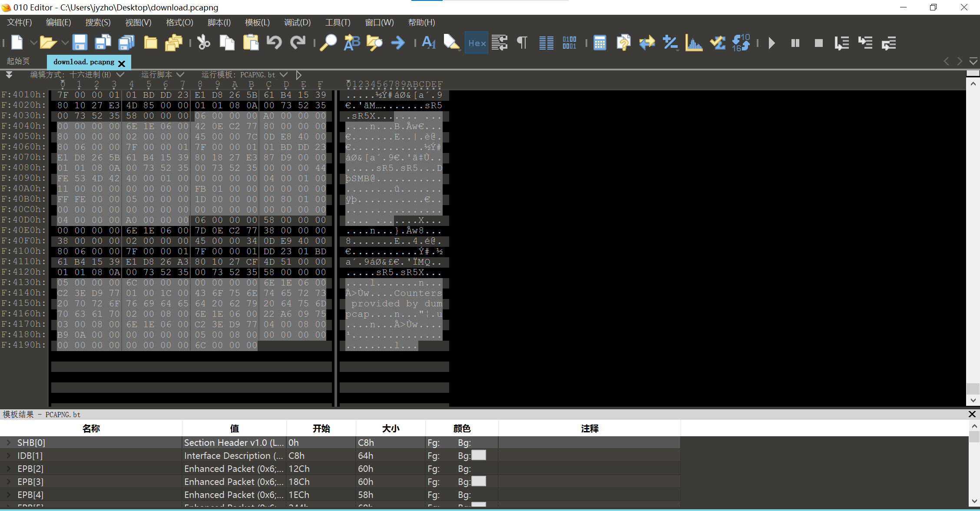Open Hex Operations plus-minus tool

[671, 43]
